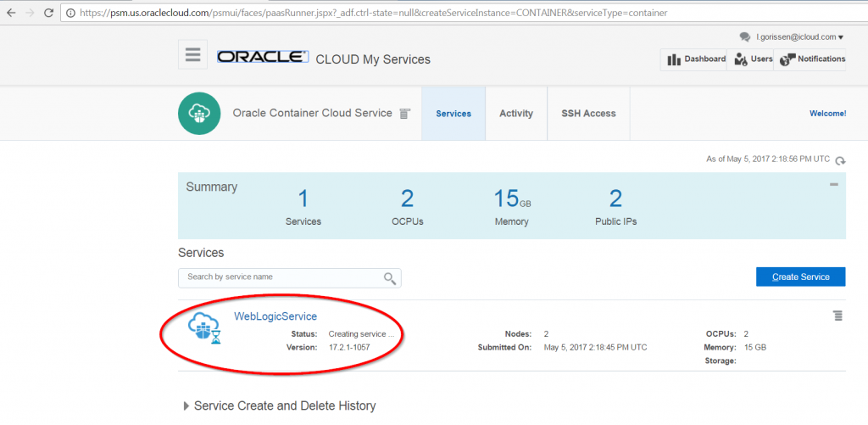The height and width of the screenshot is (425, 868).
Task: Click the refresh icon next to timestamp
Action: click(840, 160)
